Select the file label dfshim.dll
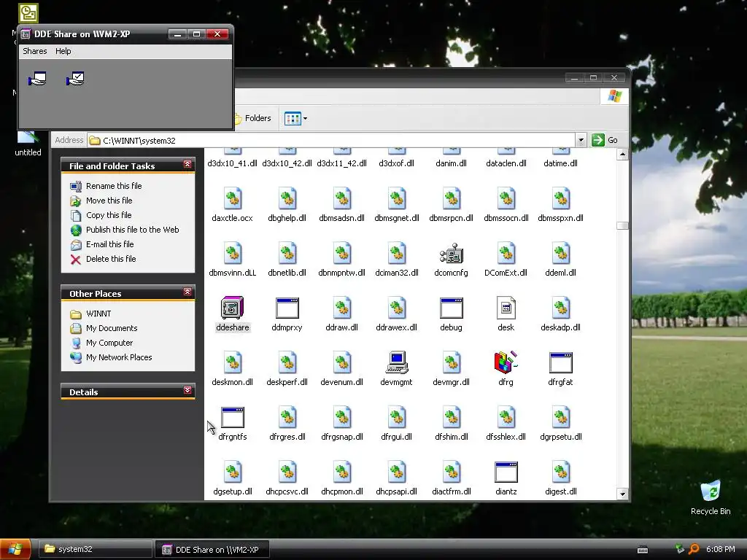 451,437
